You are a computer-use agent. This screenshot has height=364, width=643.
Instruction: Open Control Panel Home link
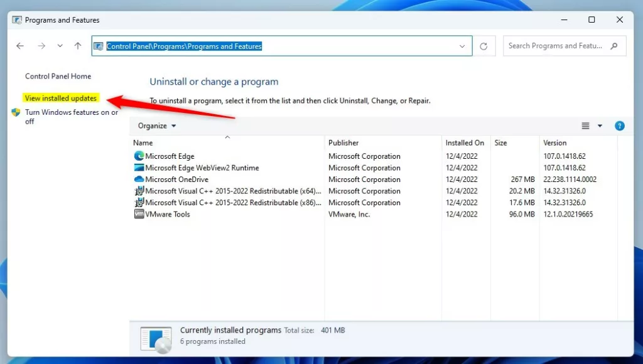coord(58,76)
